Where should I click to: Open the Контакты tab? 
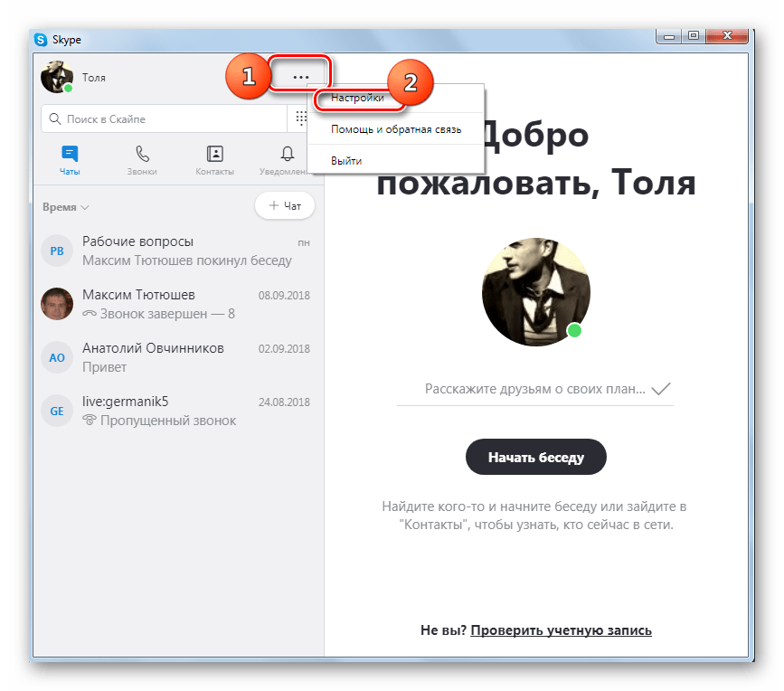coord(214,160)
